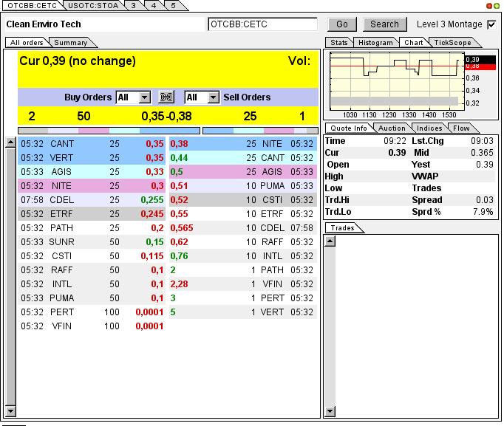Open the Buy Orders All dropdown
Image resolution: width=504 pixels, height=426 pixels.
(x=133, y=97)
